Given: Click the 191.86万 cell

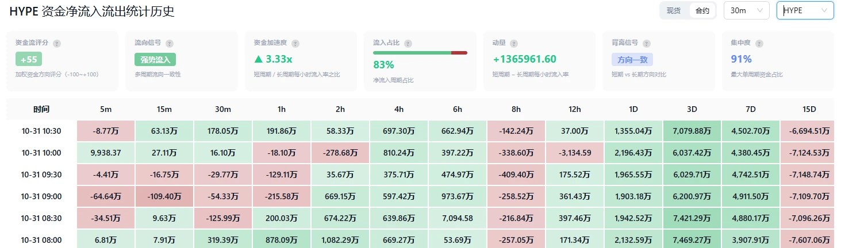Looking at the screenshot, I should click(282, 131).
